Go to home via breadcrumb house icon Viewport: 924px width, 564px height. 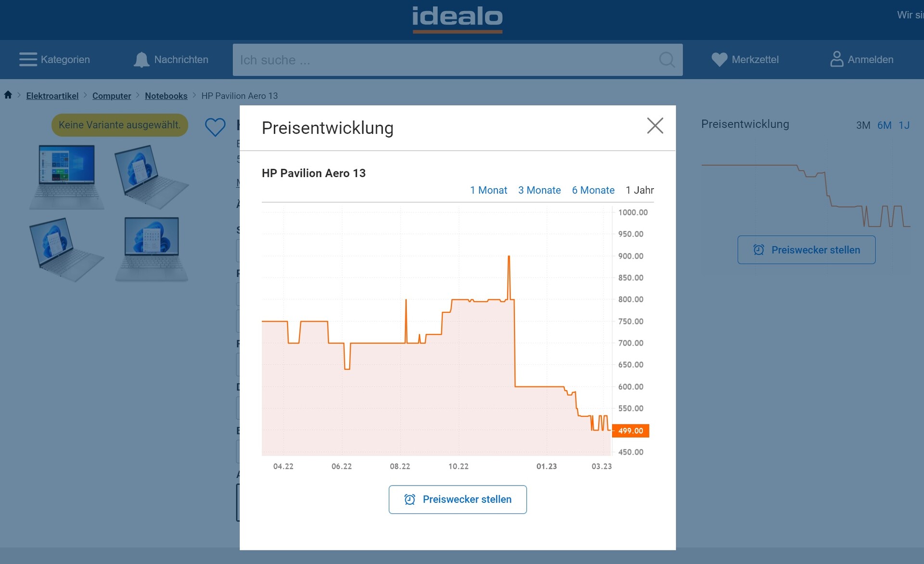pos(8,95)
